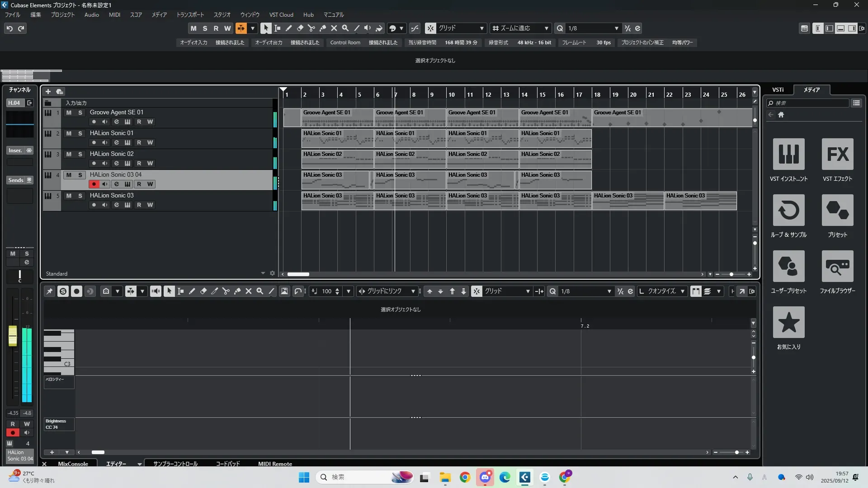Select the Mute tool X icon
The image size is (868, 488).
(334, 28)
